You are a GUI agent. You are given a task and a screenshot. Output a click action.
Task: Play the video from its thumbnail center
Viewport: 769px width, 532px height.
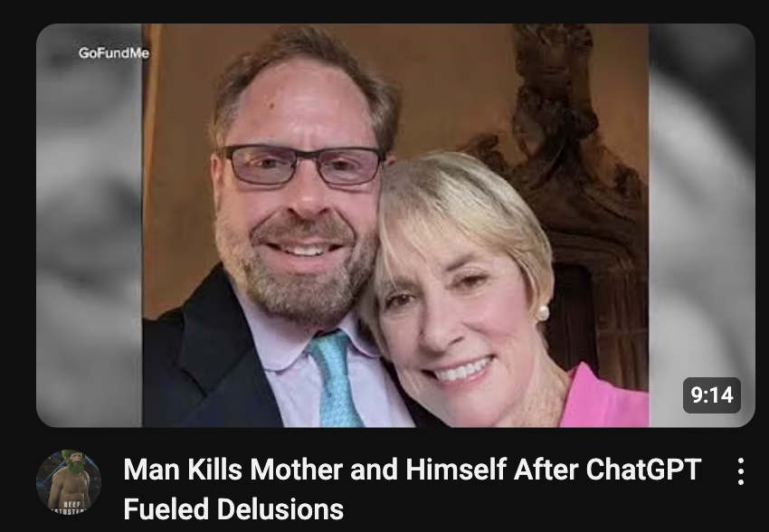pos(395,225)
